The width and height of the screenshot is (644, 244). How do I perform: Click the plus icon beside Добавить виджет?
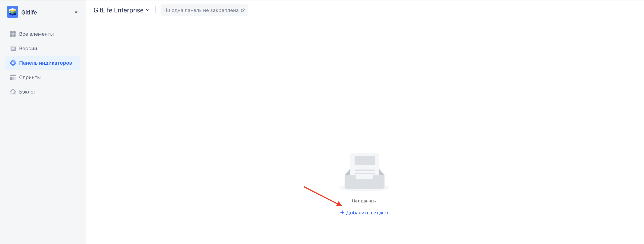342,212
